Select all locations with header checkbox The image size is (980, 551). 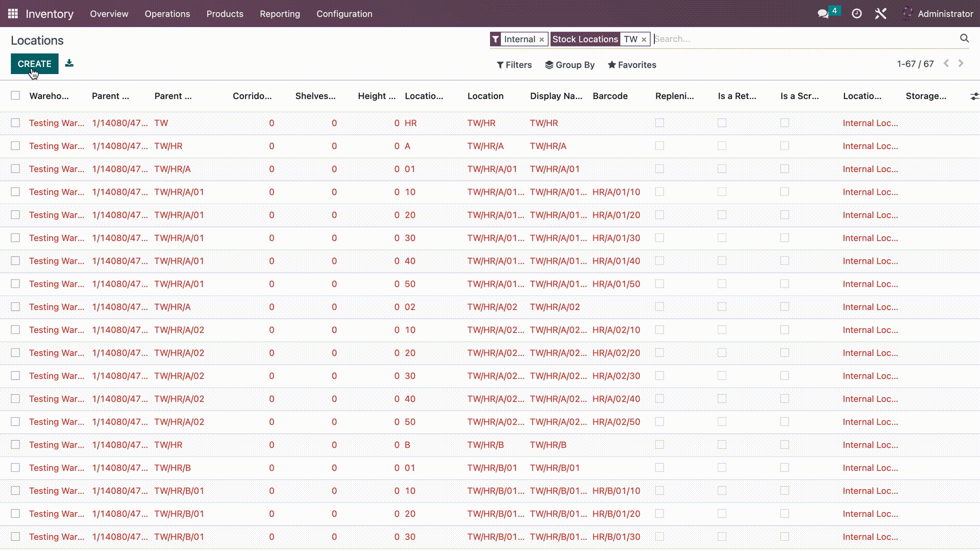(15, 95)
